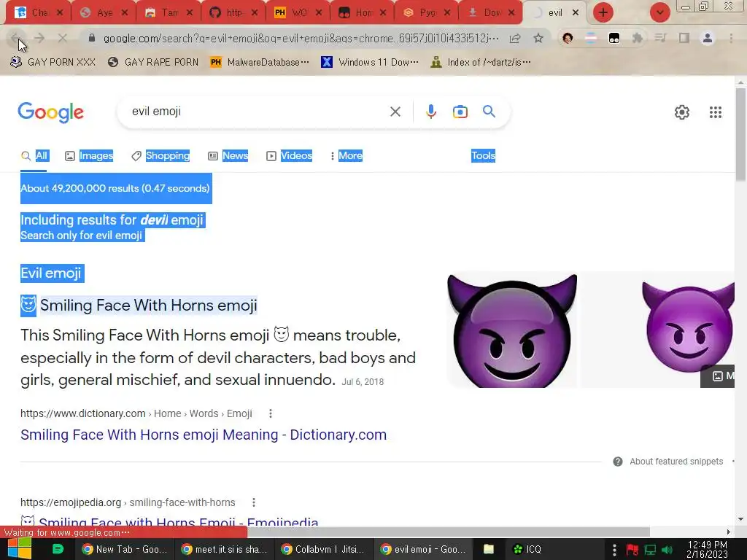Open the search Tools button

pos(483,156)
